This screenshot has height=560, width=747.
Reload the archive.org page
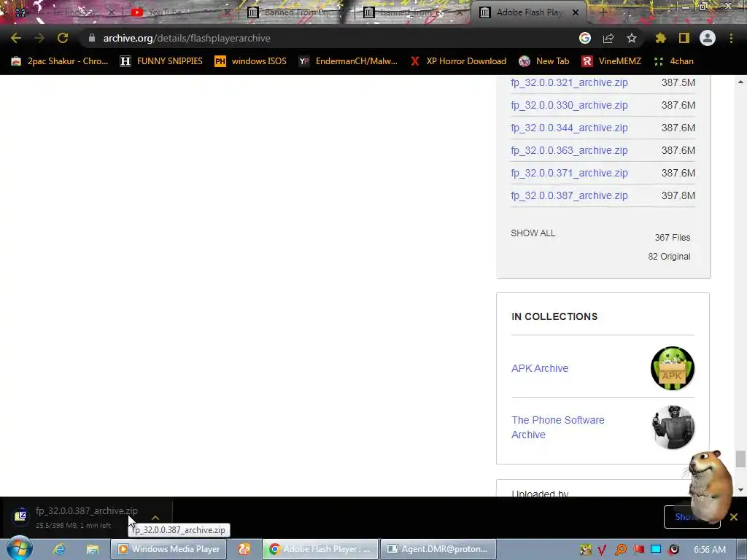63,38
